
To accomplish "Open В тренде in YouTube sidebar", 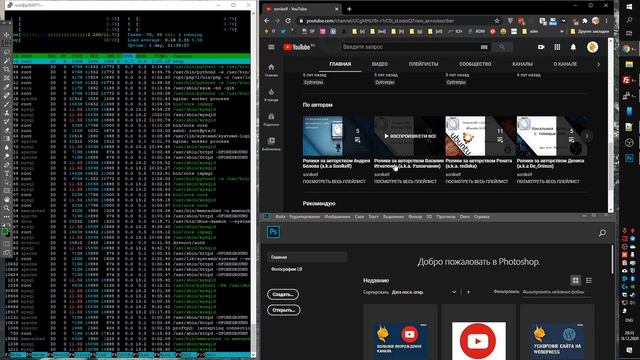I will coord(271,95).
